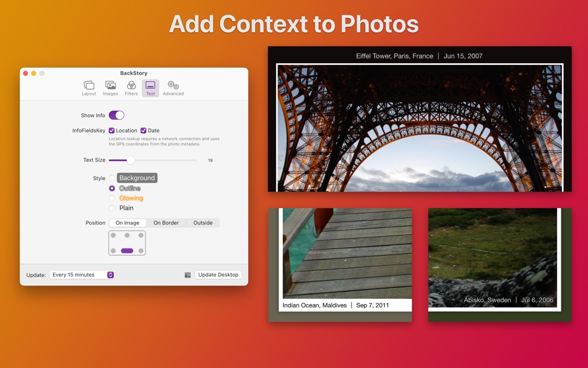
Task: Choose the Plain style option
Action: (111, 207)
